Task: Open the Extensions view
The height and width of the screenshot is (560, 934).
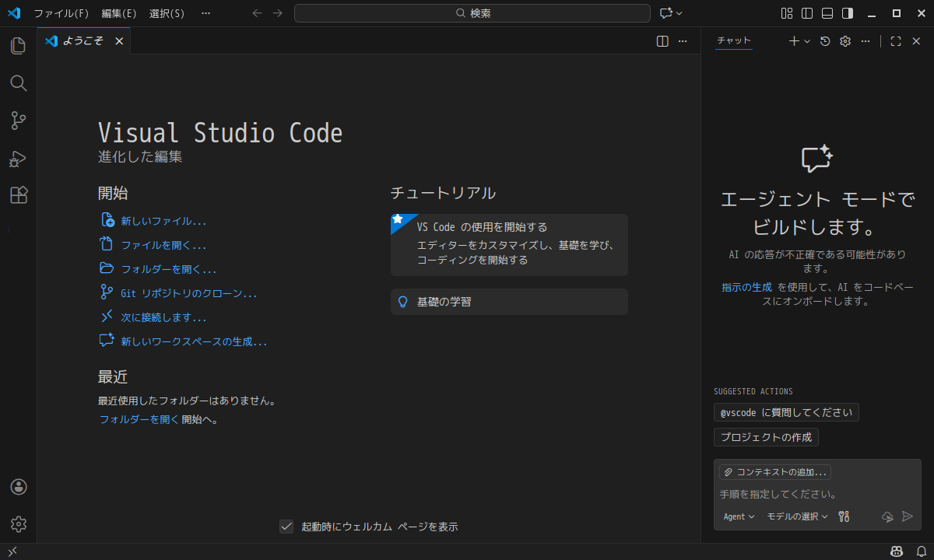Action: click(x=18, y=196)
